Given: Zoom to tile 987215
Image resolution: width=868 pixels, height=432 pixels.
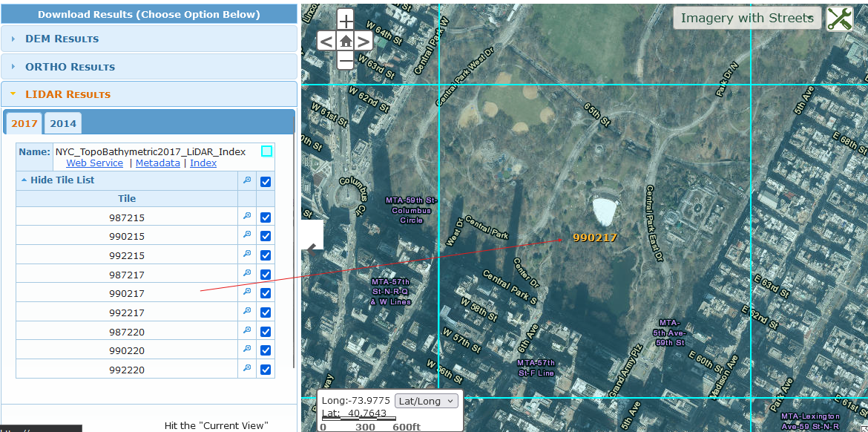Looking at the screenshot, I should tap(247, 216).
